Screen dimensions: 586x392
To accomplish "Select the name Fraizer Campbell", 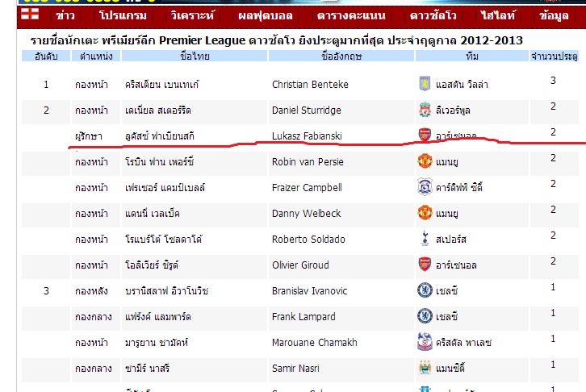I will tap(307, 187).
